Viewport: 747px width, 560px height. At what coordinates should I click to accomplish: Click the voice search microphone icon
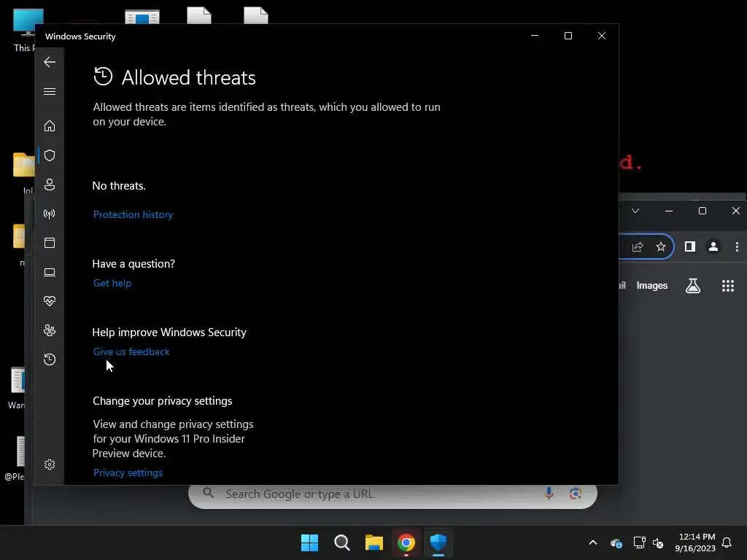point(549,494)
